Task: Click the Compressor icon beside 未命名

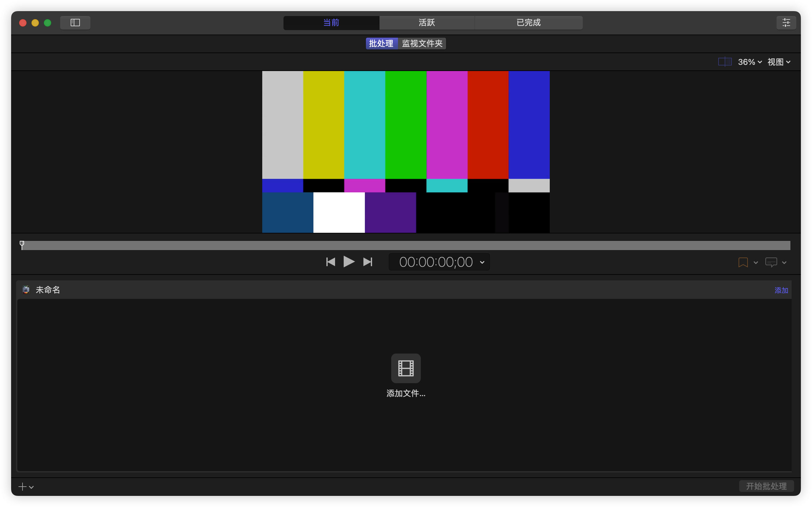Action: (26, 290)
